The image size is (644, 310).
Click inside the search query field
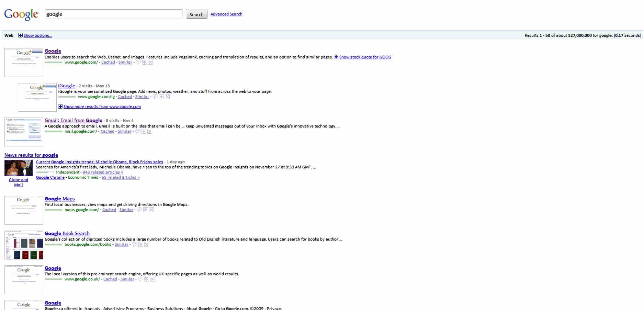point(113,14)
